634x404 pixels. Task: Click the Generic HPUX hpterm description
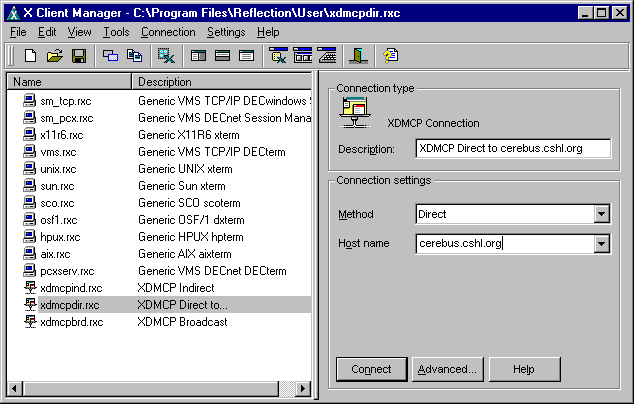[191, 237]
